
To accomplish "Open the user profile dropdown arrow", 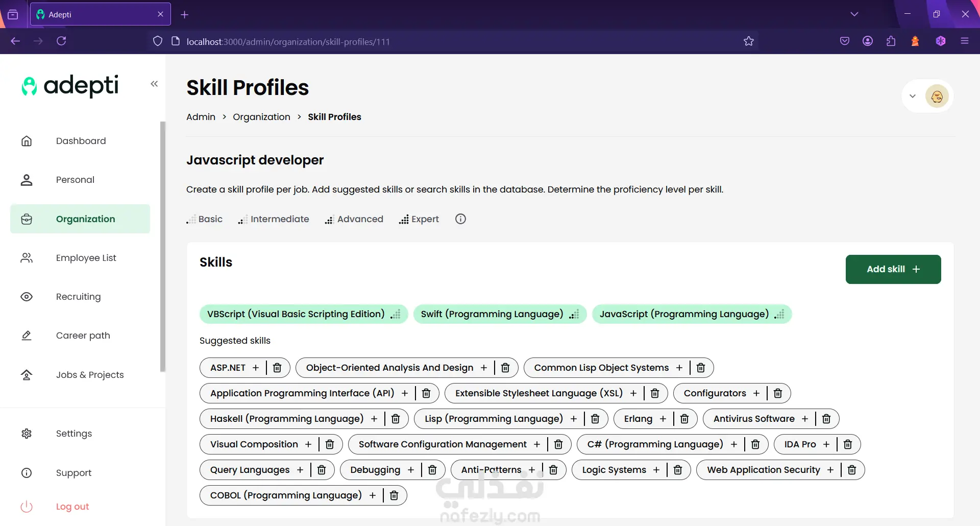I will pyautogui.click(x=913, y=96).
